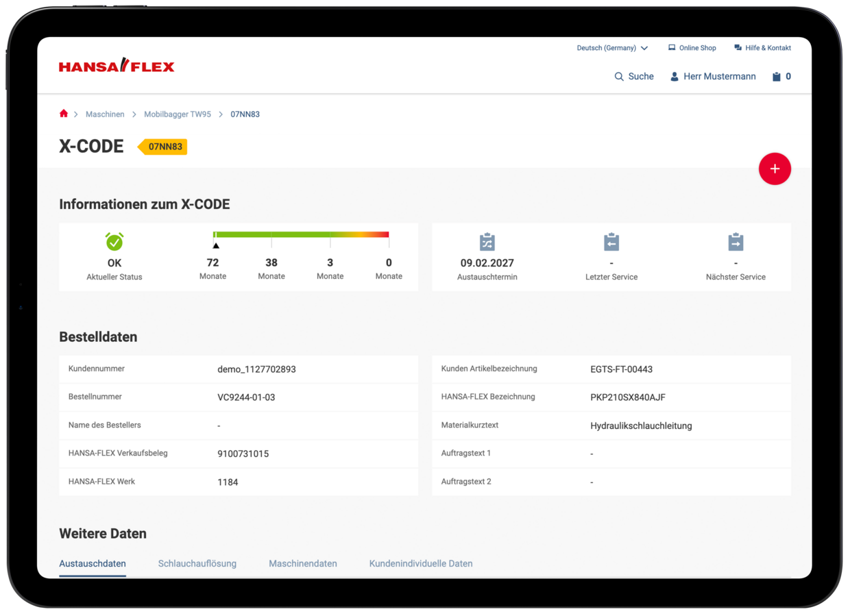
Task: Click the HANSA-FLEX logo
Action: pos(117,66)
